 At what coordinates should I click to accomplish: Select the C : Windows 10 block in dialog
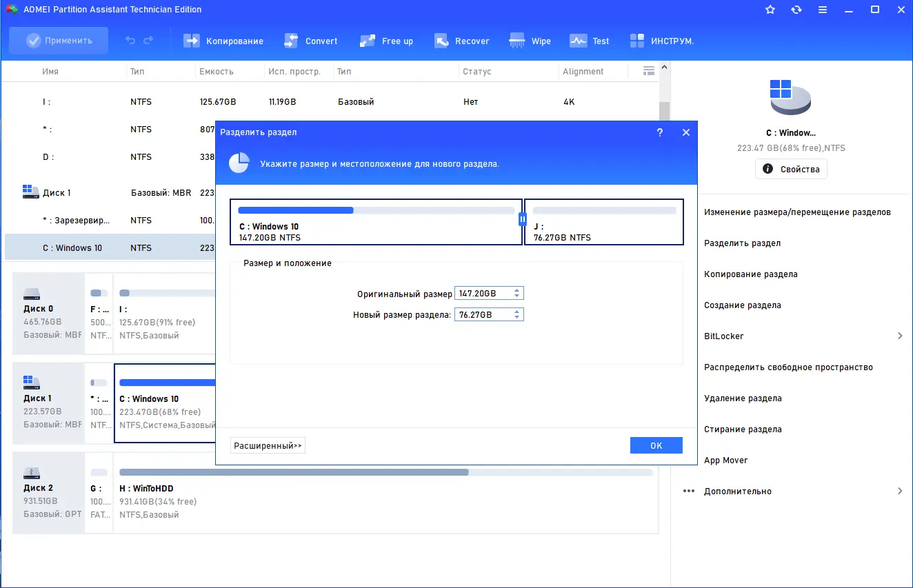(376, 222)
